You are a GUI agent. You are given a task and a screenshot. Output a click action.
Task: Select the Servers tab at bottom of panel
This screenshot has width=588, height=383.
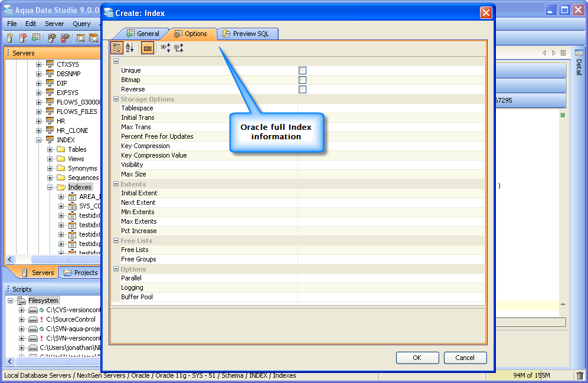point(38,273)
